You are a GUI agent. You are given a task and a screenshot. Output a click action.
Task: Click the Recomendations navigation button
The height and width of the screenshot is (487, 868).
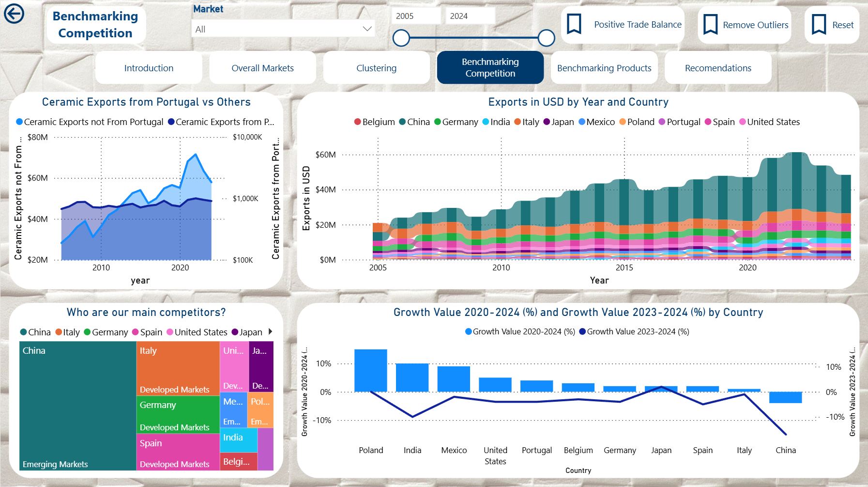click(717, 68)
